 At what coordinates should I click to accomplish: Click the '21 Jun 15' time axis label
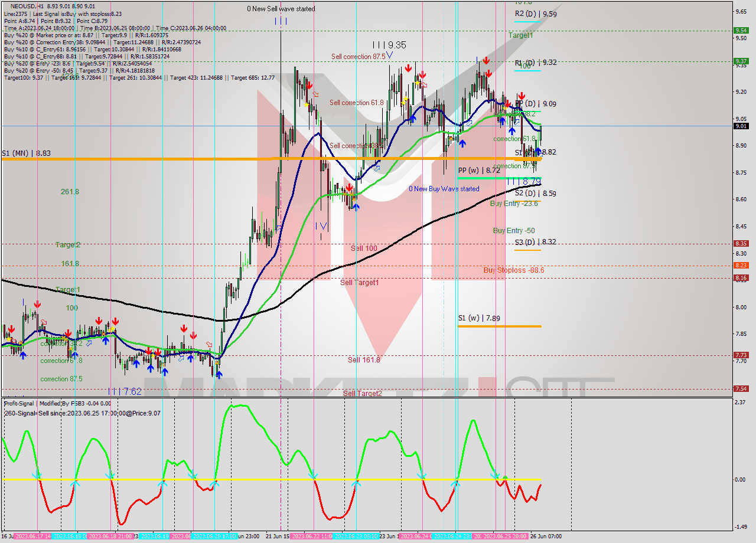278,537
